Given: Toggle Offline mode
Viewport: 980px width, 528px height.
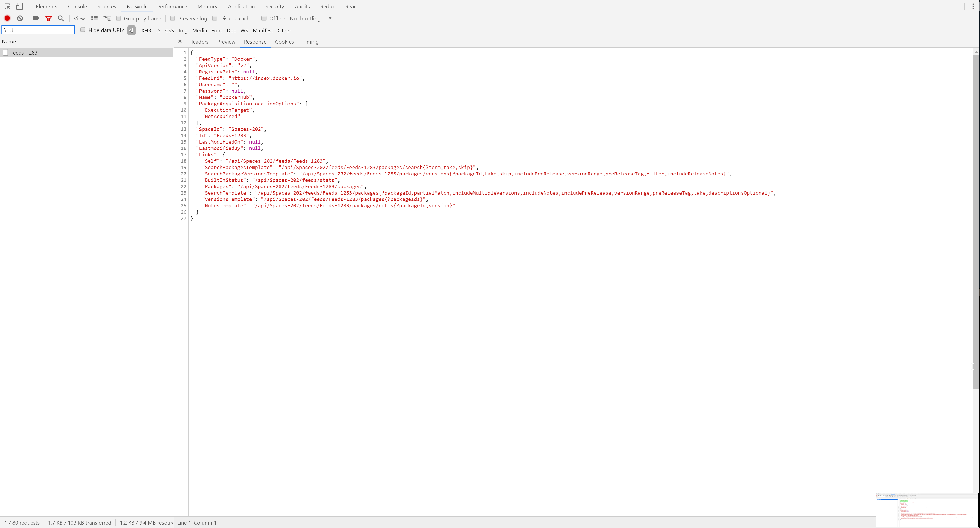Looking at the screenshot, I should [265, 18].
